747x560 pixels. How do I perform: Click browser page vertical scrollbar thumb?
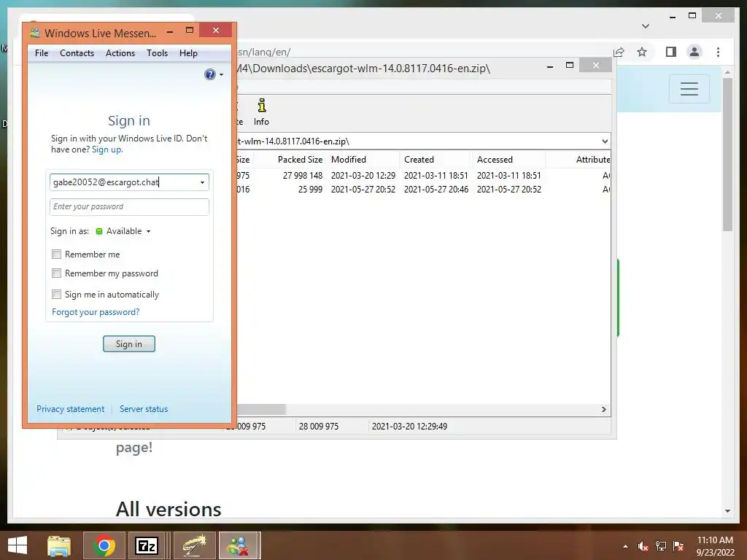point(727,155)
